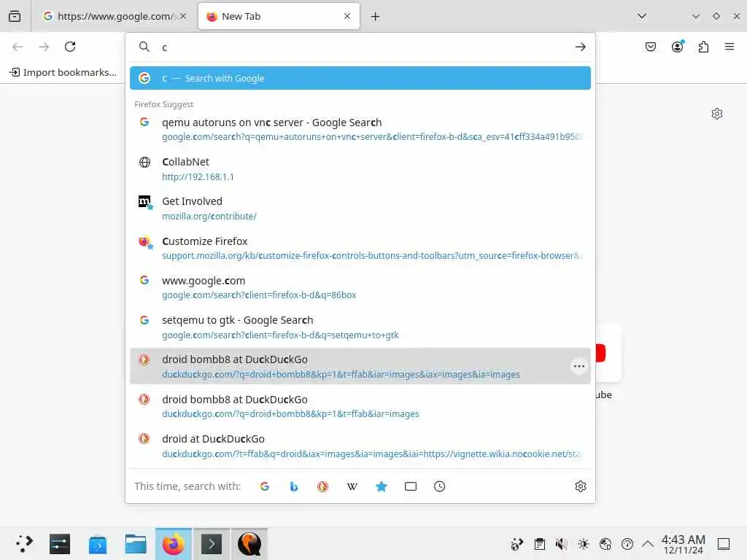The image size is (747, 560).
Task: Close the google.com tab
Action: pos(183,16)
